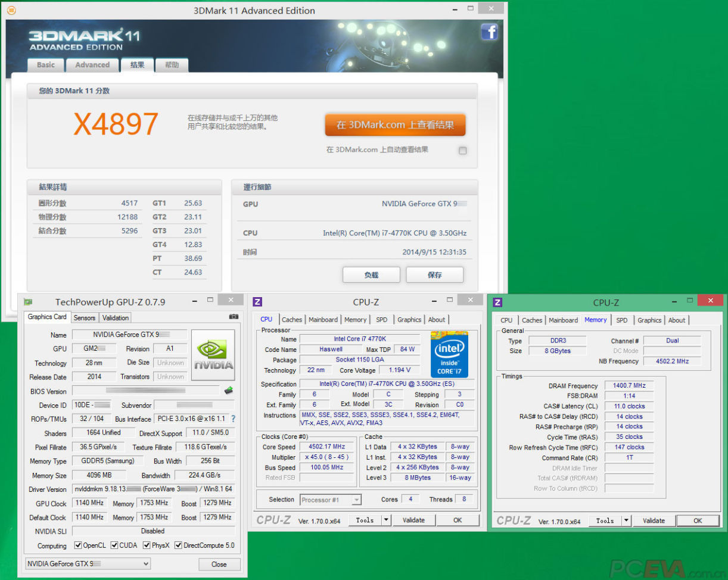Select the 帮助 tab in 3DMark

point(172,65)
